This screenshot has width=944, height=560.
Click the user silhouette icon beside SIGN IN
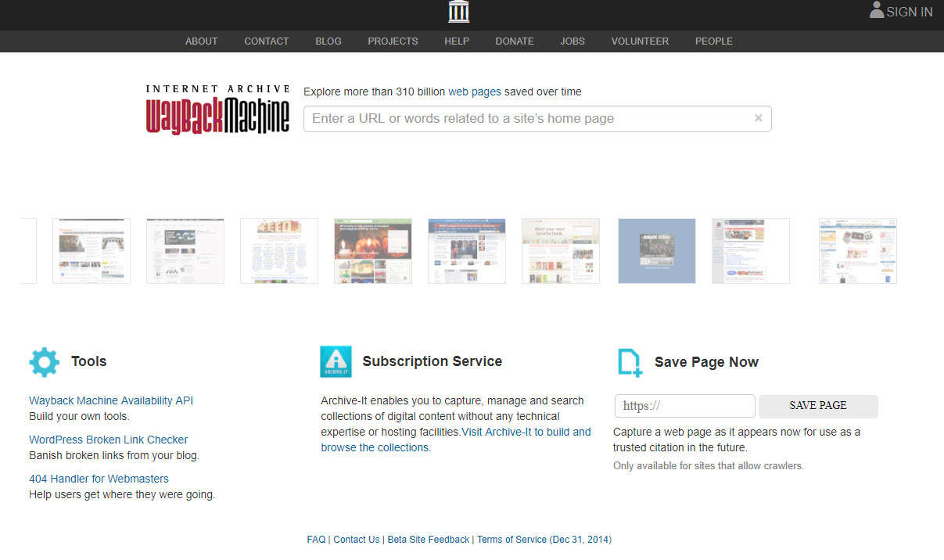(877, 10)
